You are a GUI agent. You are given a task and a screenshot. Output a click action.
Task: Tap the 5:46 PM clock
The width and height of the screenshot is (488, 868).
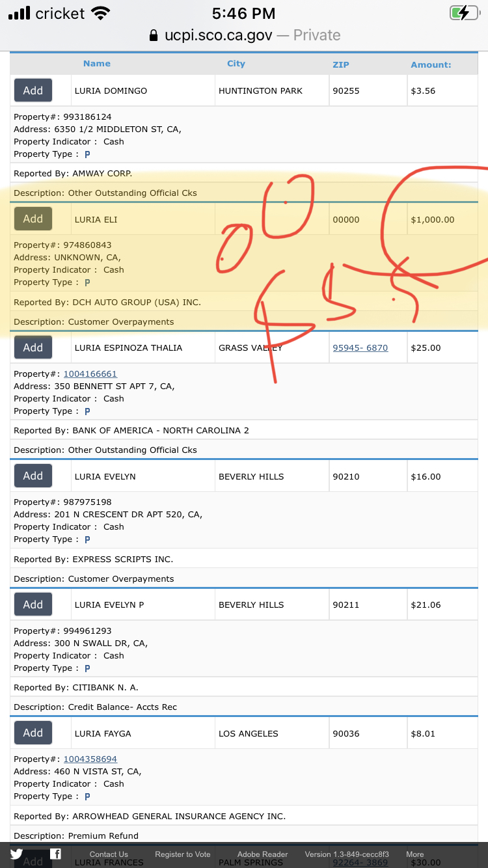(244, 13)
